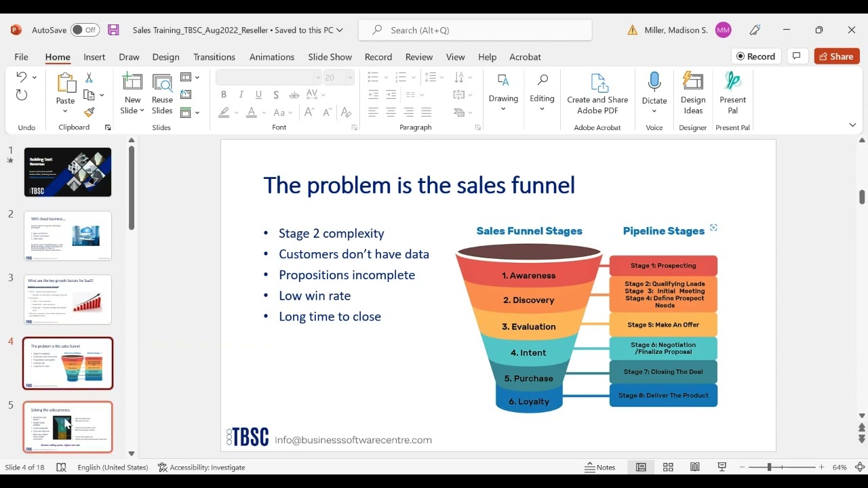
Task: Click the Share button
Action: coord(836,56)
